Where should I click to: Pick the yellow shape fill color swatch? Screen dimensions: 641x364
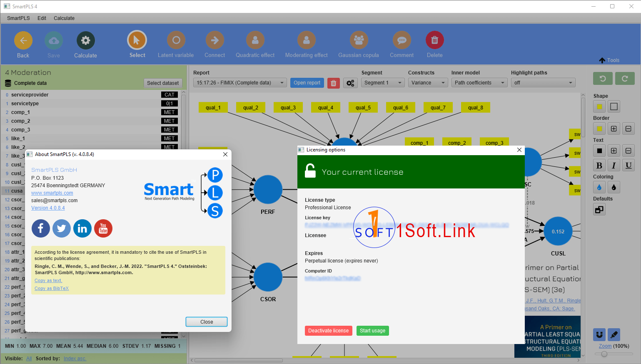point(599,106)
